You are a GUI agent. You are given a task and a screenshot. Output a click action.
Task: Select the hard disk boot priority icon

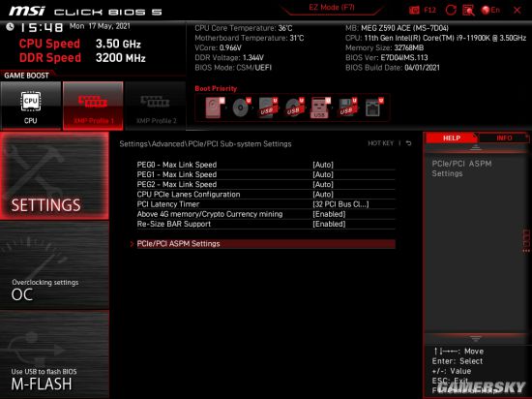[x=214, y=107]
